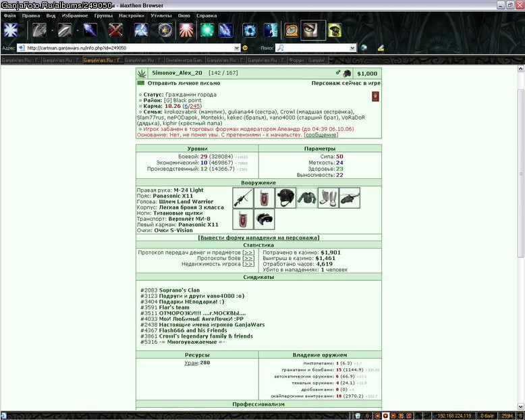Click the IP address 192.168.224.119 in status bar
This screenshot has width=525, height=420.
pyautogui.click(x=454, y=416)
